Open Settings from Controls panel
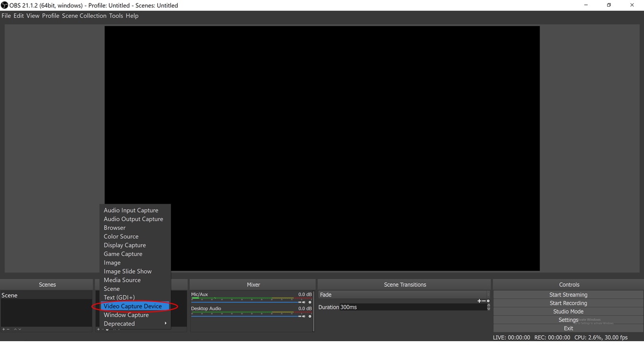Viewport: 644px width, 345px height. click(x=568, y=320)
